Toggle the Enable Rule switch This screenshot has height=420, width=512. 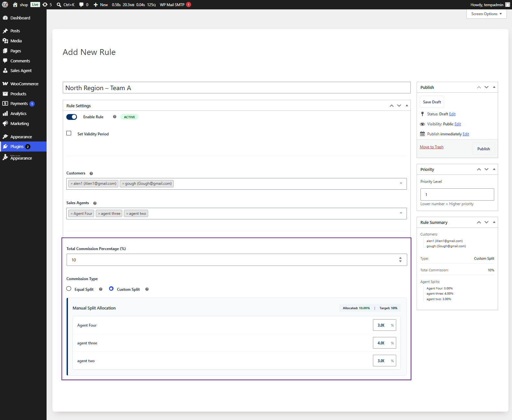click(x=72, y=117)
